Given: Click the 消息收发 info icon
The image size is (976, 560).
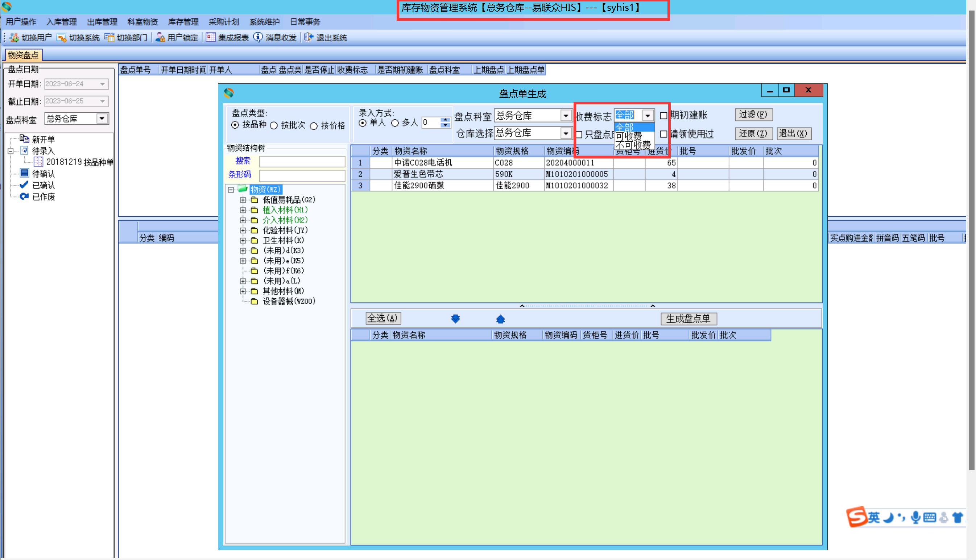Looking at the screenshot, I should 258,37.
